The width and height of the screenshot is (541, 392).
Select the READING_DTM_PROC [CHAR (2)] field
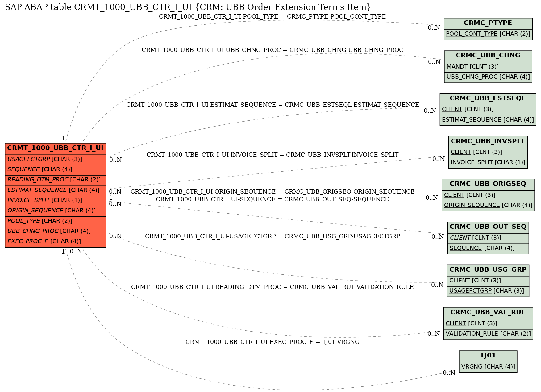[x=56, y=180]
